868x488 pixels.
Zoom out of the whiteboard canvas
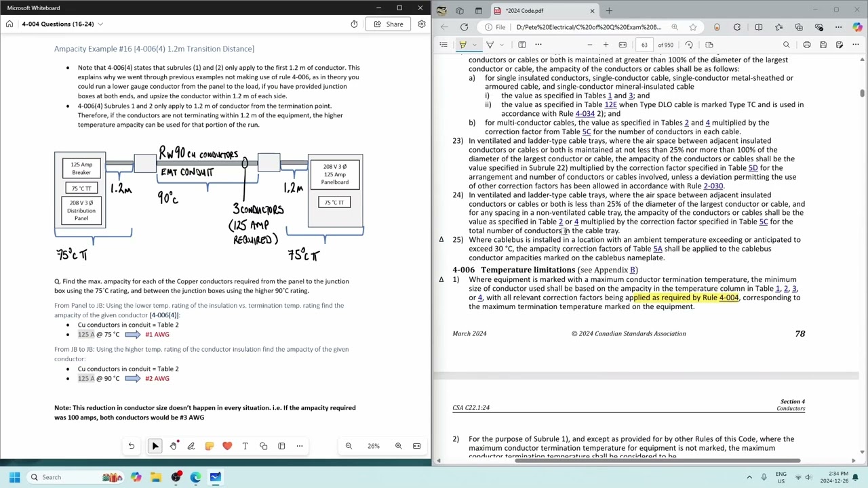349,446
